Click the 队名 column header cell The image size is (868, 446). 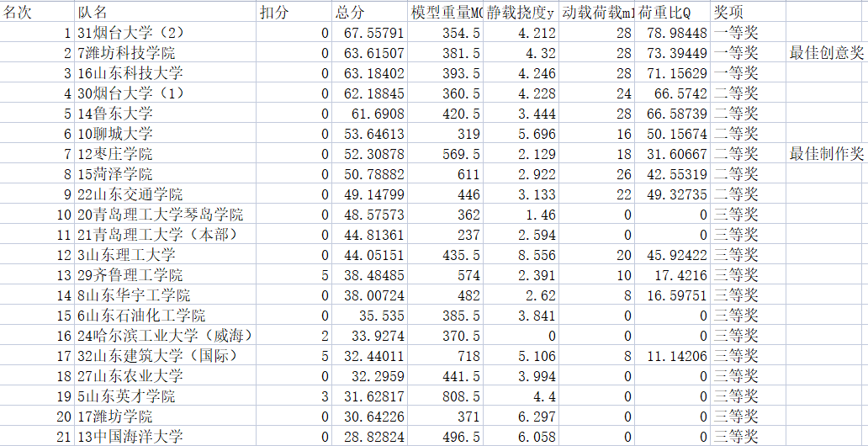click(93, 12)
